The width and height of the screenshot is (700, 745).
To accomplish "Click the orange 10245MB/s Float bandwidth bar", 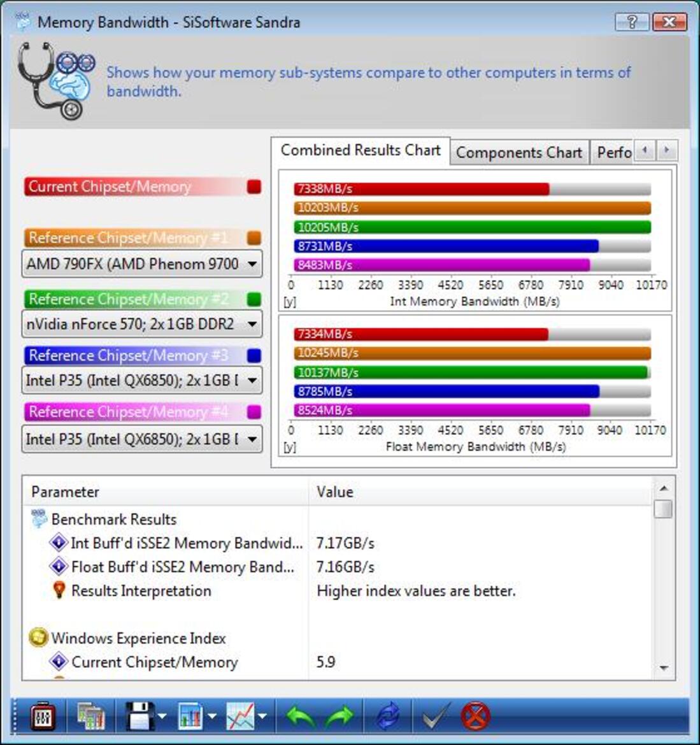I will [x=472, y=353].
